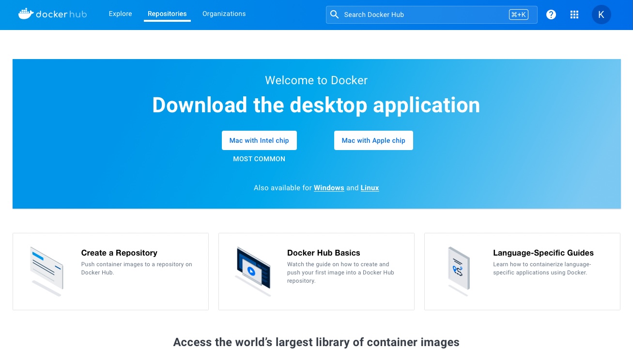Click the Language-Specific Guides document illustration

point(459,271)
